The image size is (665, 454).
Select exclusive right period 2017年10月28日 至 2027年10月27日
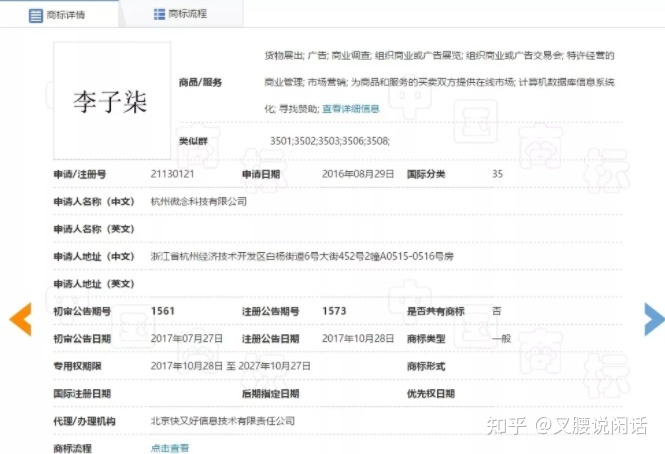(x=230, y=366)
